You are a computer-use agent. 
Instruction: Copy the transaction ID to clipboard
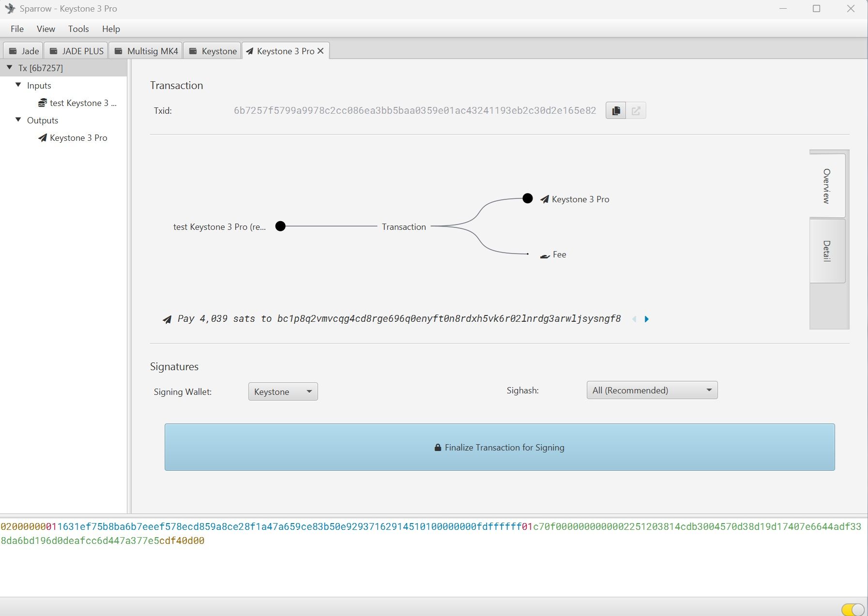click(x=616, y=111)
